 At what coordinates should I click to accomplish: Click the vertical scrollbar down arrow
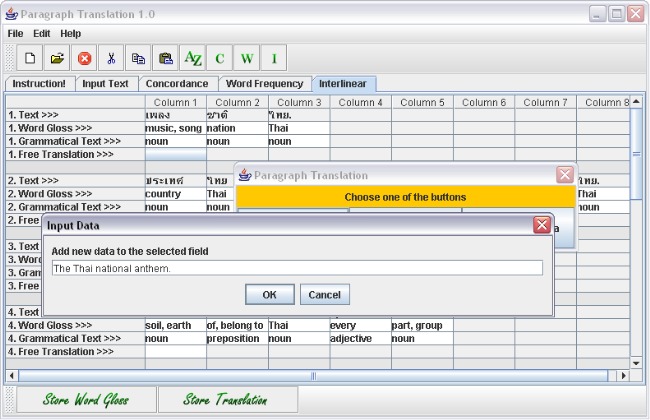[636, 363]
